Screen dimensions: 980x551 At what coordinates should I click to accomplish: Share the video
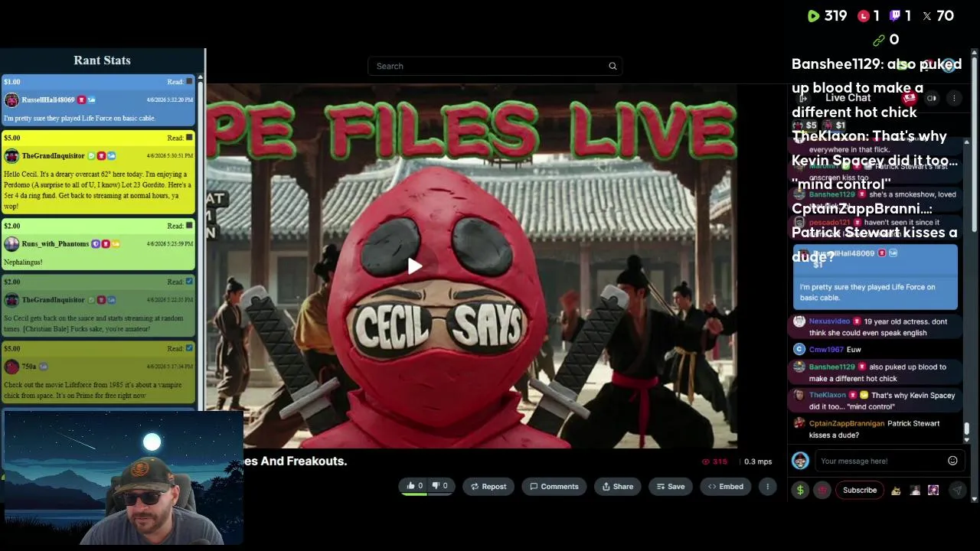tap(618, 487)
